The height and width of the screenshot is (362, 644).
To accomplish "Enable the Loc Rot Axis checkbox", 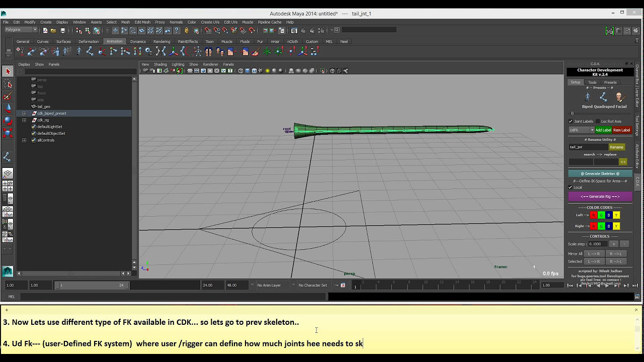I will [597, 121].
